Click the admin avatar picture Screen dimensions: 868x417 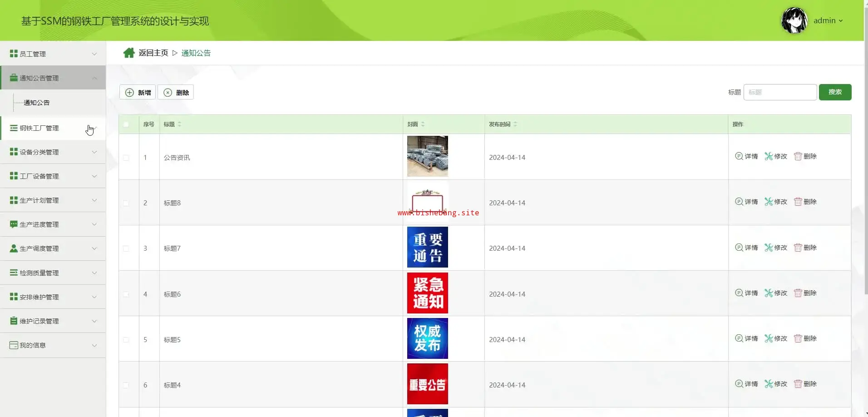click(794, 20)
